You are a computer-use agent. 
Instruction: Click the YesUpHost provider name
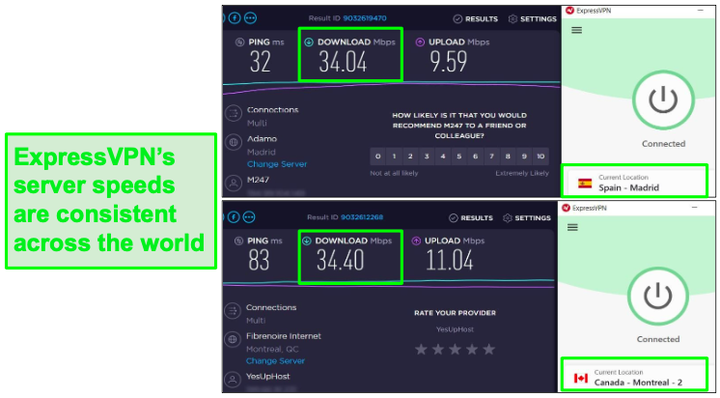click(x=268, y=376)
